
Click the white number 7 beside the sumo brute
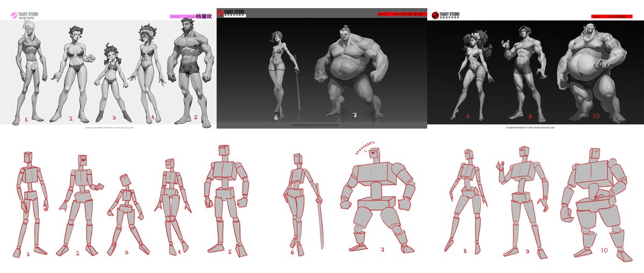(x=354, y=115)
